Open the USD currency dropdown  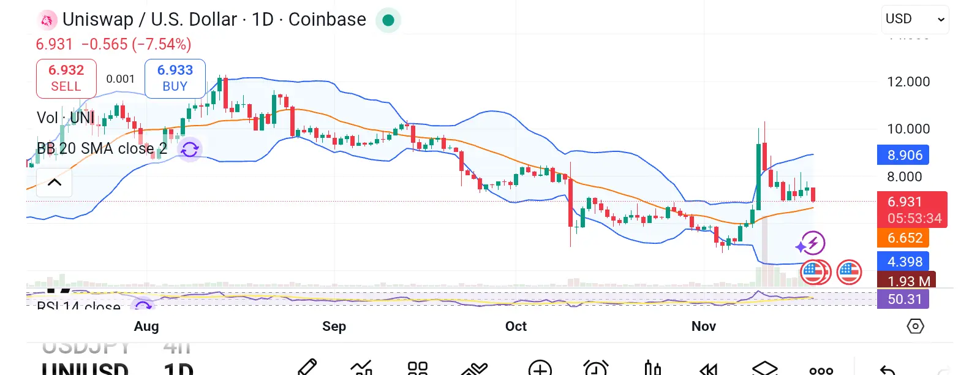[915, 19]
